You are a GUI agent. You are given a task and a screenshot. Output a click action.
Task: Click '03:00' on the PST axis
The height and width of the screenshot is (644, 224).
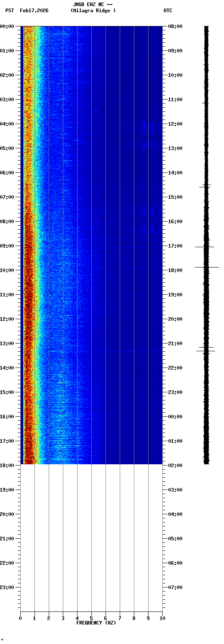pos(6,100)
